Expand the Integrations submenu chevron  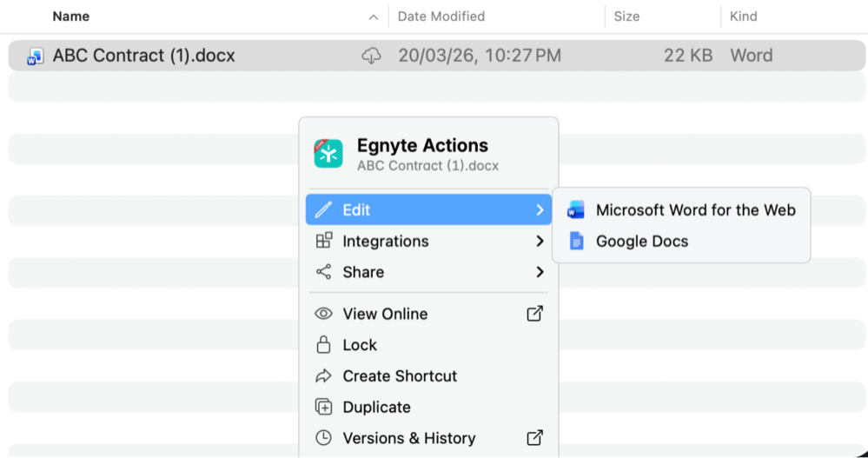(x=540, y=241)
